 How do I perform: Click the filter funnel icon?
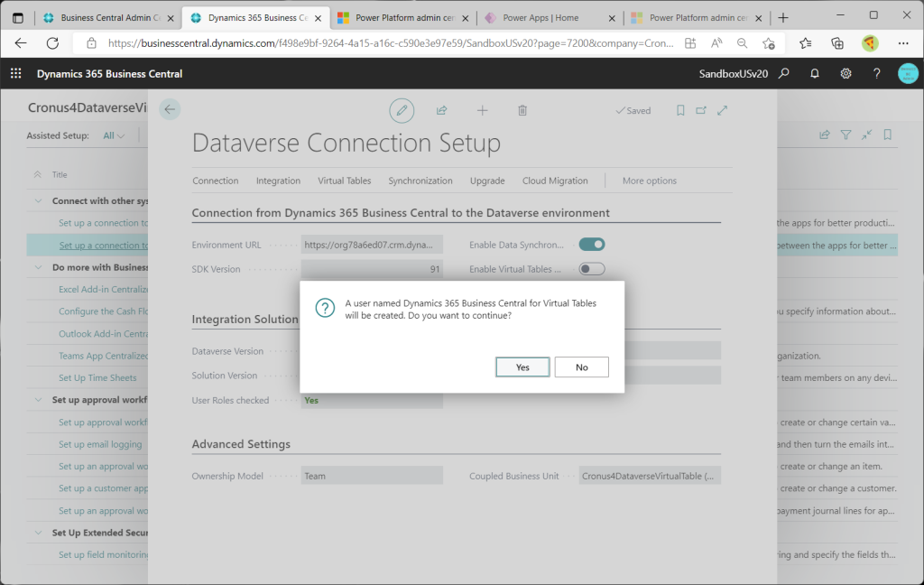pos(845,135)
